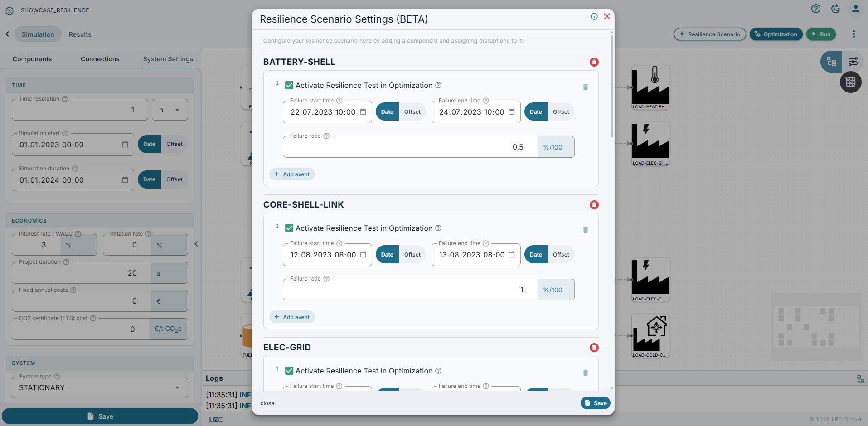868x426 pixels.
Task: Open calendar picker for CORE-SHELL-LINK failure end time
Action: (x=512, y=255)
